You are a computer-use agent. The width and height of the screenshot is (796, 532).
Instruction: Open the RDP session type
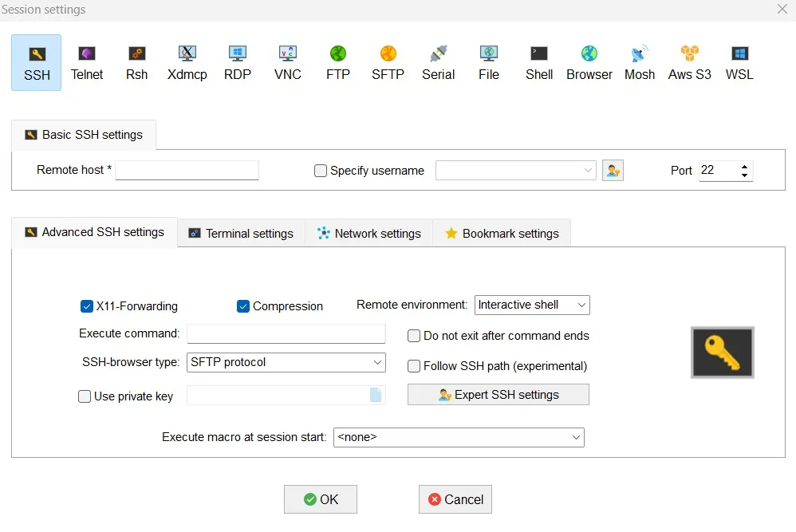237,62
